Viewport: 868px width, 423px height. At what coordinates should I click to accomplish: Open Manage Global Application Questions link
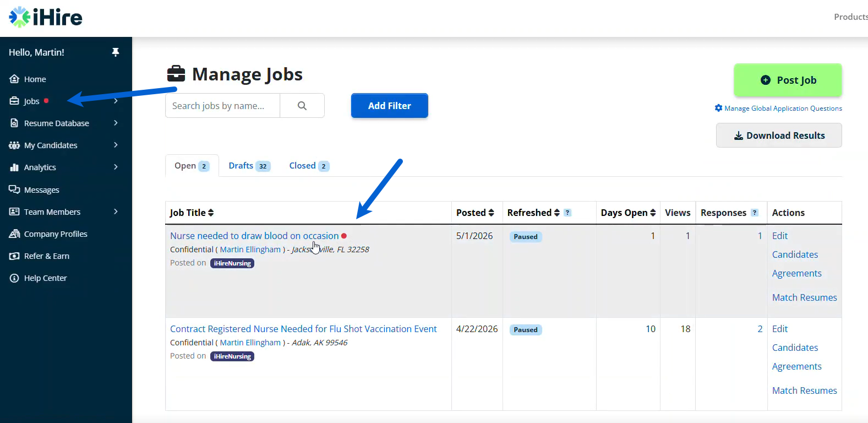[x=783, y=109]
